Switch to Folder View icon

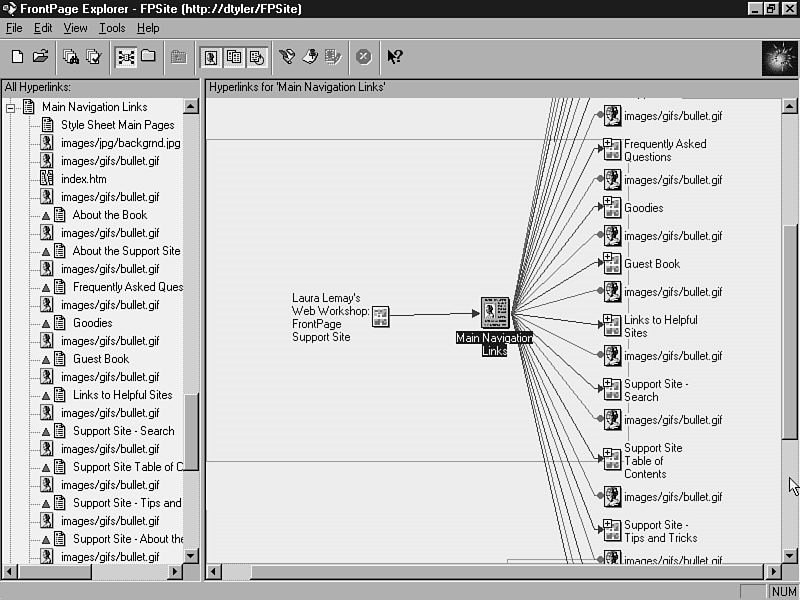tap(148, 57)
